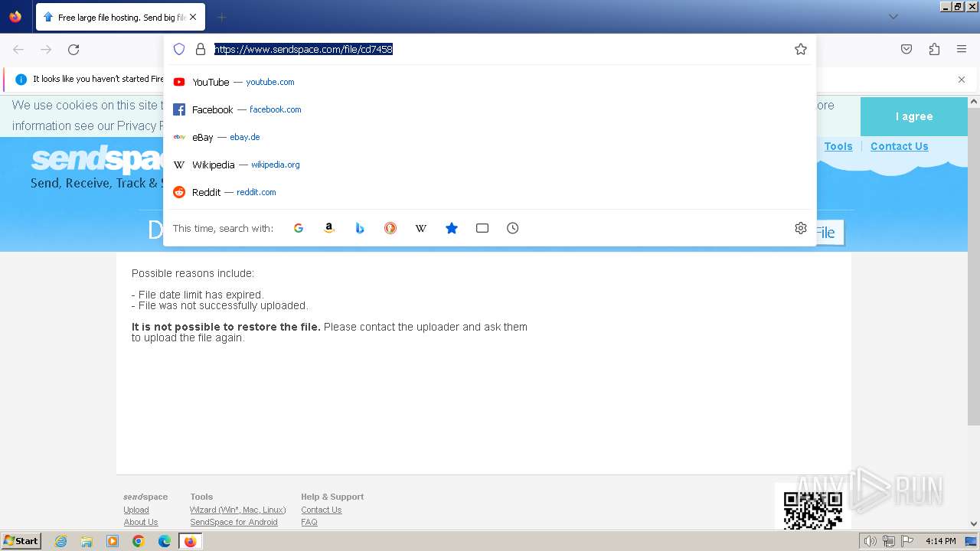Click the Firefox logo icon in the title bar

[15, 16]
